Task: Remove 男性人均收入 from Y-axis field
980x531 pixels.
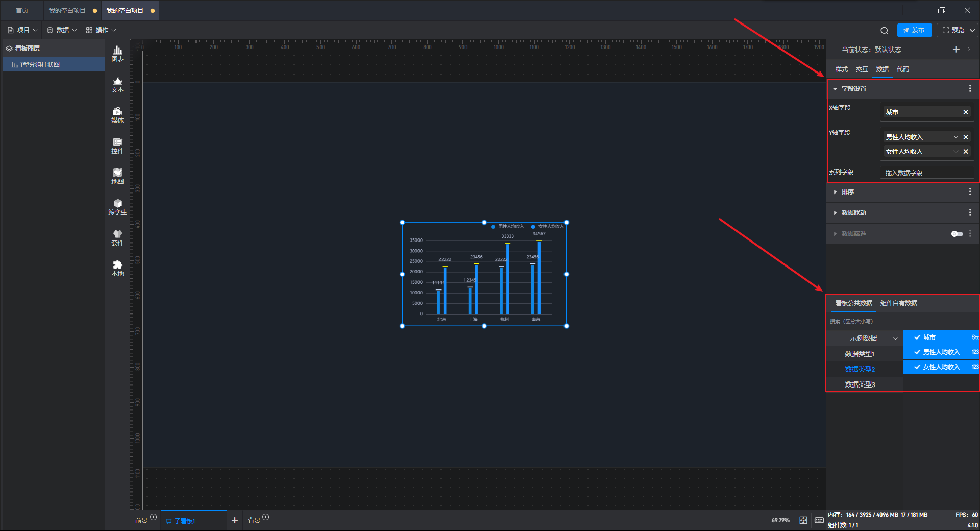Action: [x=966, y=137]
